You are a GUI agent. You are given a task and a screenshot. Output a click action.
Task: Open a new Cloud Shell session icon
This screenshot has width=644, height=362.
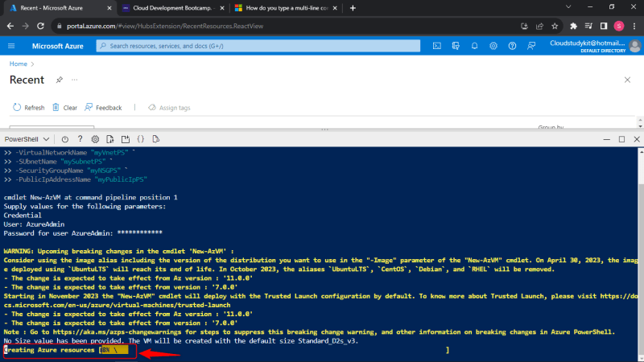coord(126,139)
